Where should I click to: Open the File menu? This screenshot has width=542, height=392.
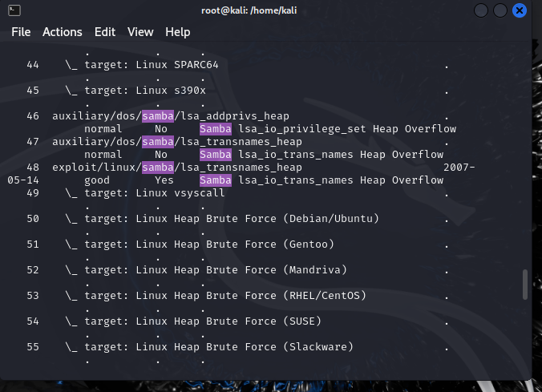coord(21,32)
